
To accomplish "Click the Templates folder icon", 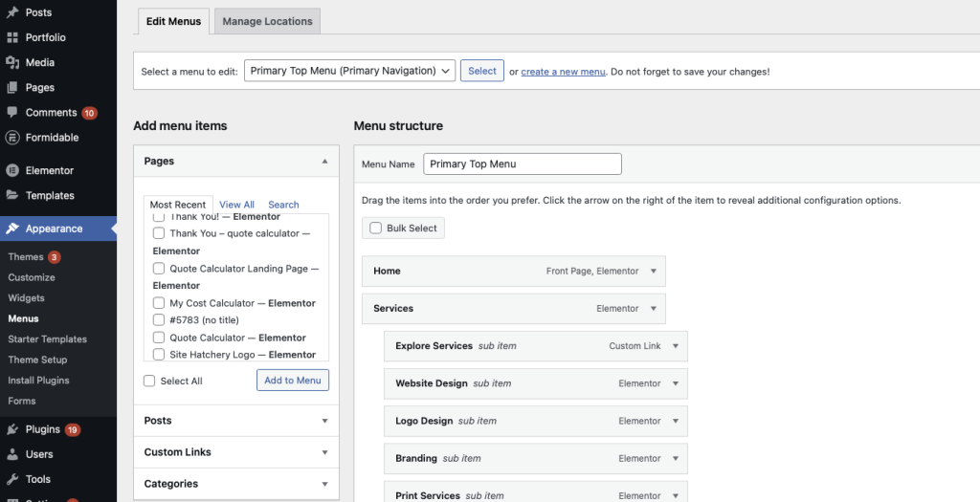I will [12, 195].
